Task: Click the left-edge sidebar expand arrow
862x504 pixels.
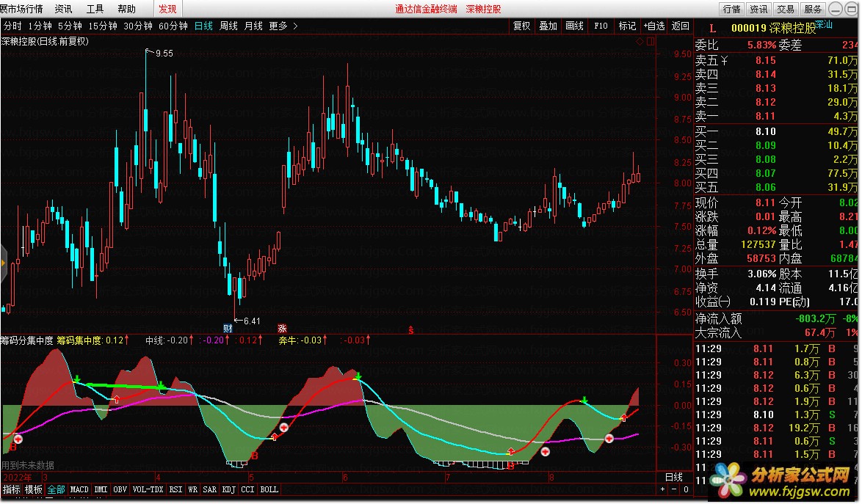Action: tap(3, 263)
